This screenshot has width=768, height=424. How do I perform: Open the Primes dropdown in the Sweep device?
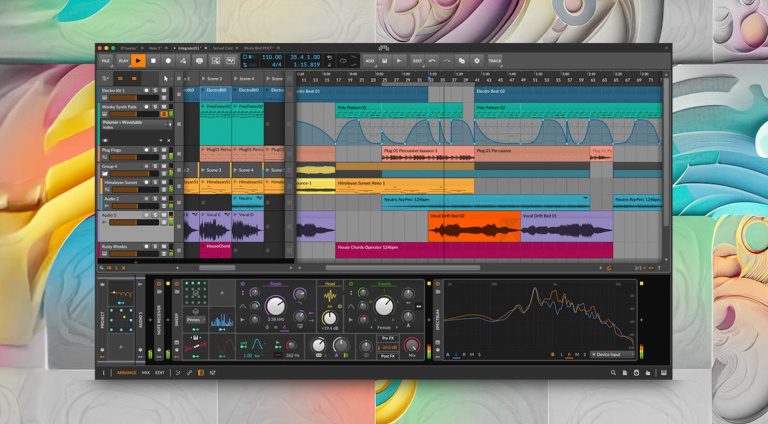coord(195,320)
